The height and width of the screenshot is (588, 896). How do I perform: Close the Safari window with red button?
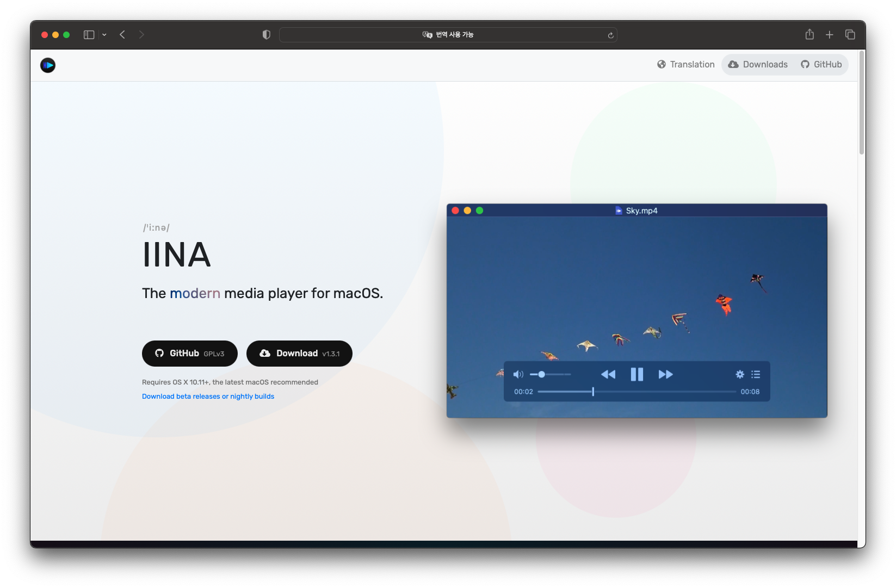point(45,35)
